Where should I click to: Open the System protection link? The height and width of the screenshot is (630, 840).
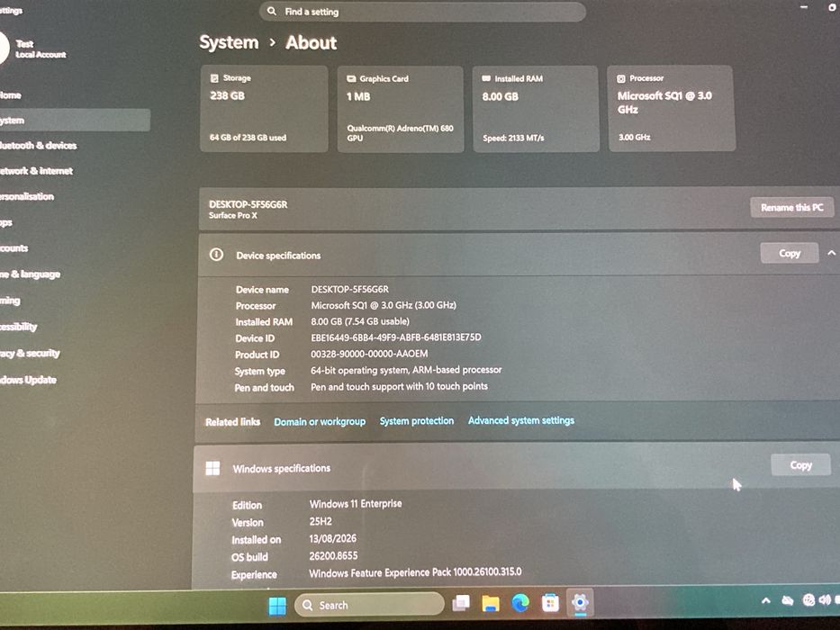pyautogui.click(x=417, y=421)
